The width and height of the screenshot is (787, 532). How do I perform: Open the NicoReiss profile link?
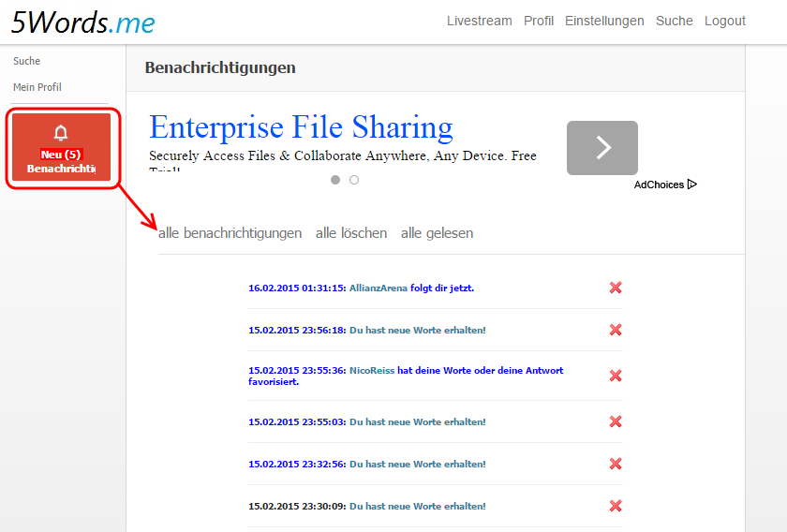click(x=372, y=370)
